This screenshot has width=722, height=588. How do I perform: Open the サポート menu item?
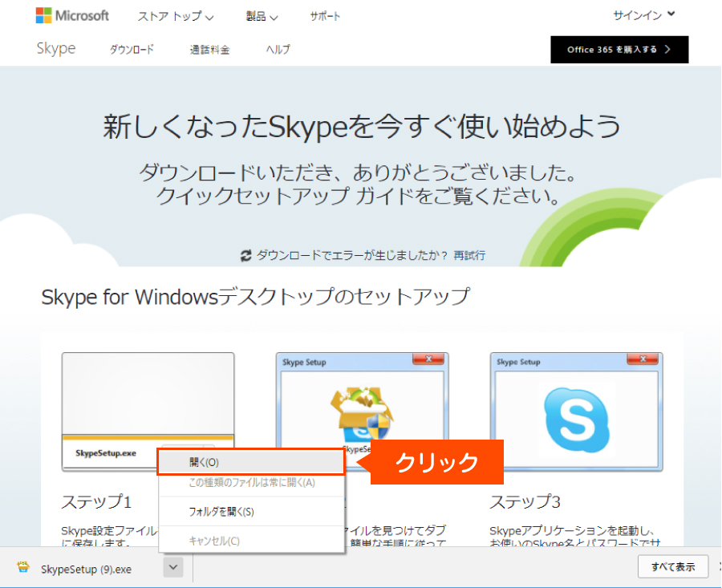[x=324, y=15]
